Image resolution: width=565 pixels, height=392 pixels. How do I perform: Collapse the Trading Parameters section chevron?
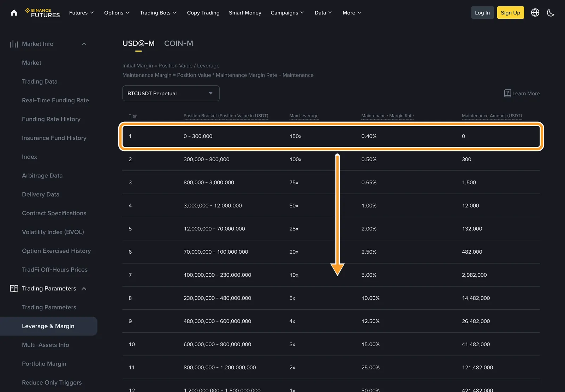[x=84, y=289]
